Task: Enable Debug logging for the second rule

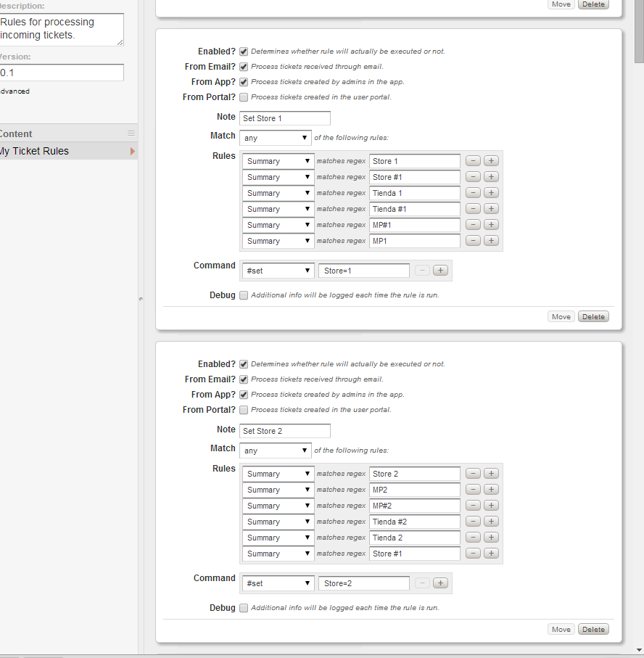Action: pyautogui.click(x=244, y=607)
